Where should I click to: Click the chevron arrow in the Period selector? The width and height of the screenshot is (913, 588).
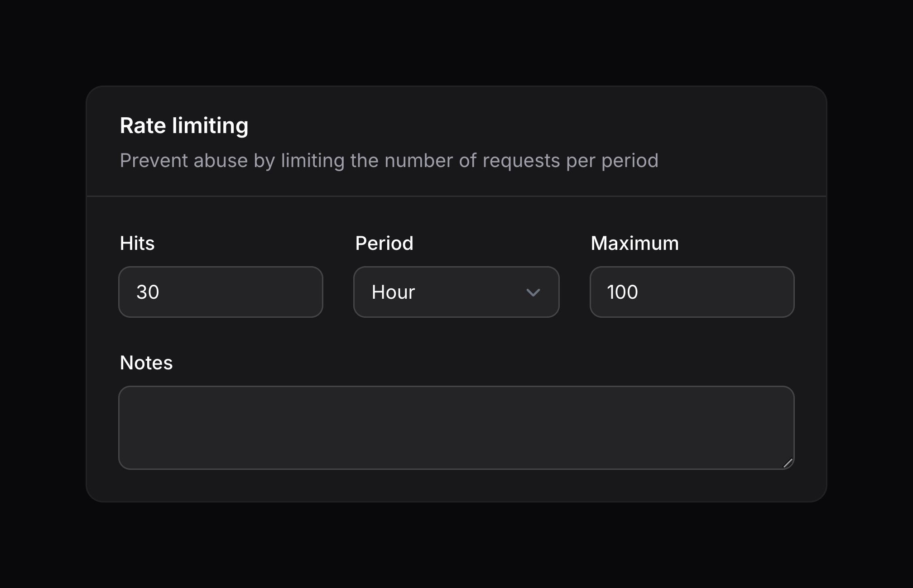[x=533, y=292]
